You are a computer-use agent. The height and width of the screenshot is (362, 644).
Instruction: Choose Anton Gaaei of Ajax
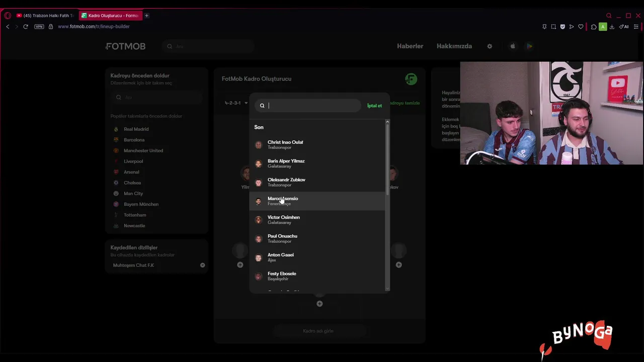317,257
